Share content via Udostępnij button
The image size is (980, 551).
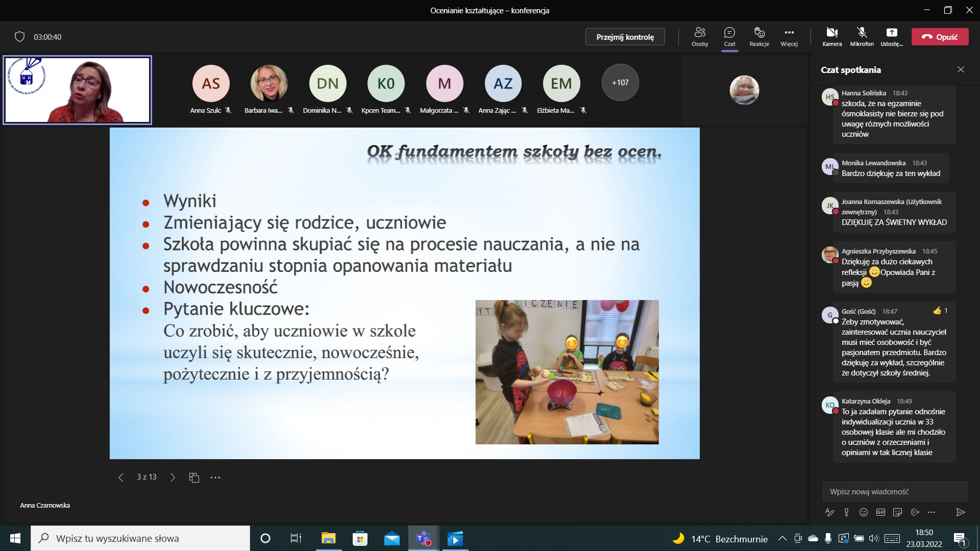[892, 37]
